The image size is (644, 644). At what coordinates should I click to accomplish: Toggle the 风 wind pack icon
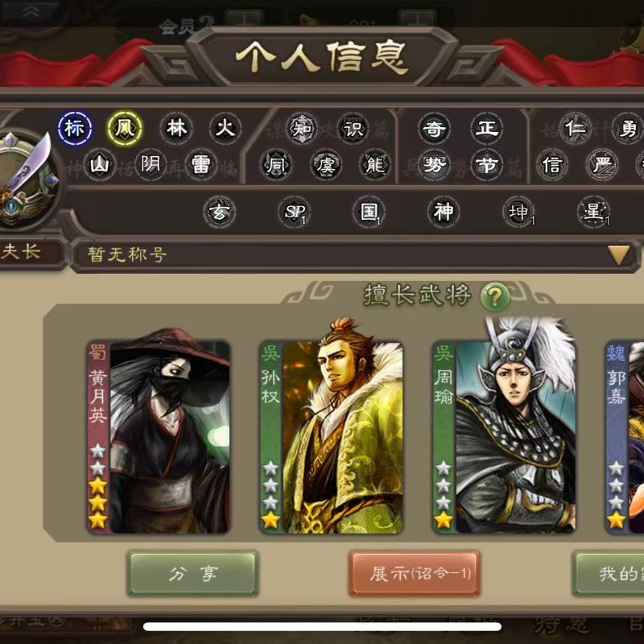coord(125,128)
